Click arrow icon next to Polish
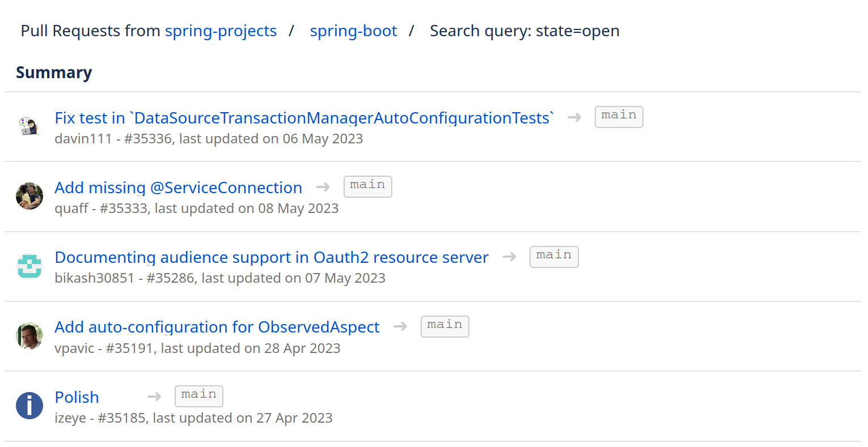 click(x=154, y=397)
